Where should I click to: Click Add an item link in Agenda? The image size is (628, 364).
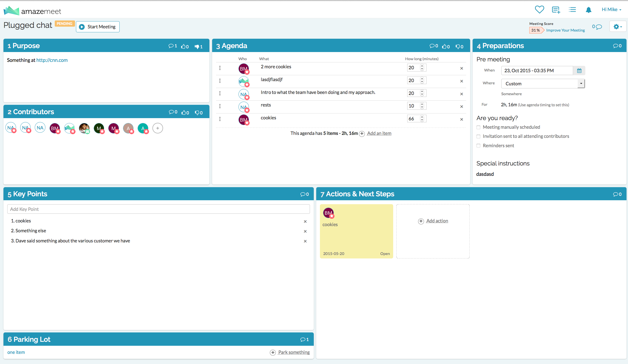click(379, 133)
